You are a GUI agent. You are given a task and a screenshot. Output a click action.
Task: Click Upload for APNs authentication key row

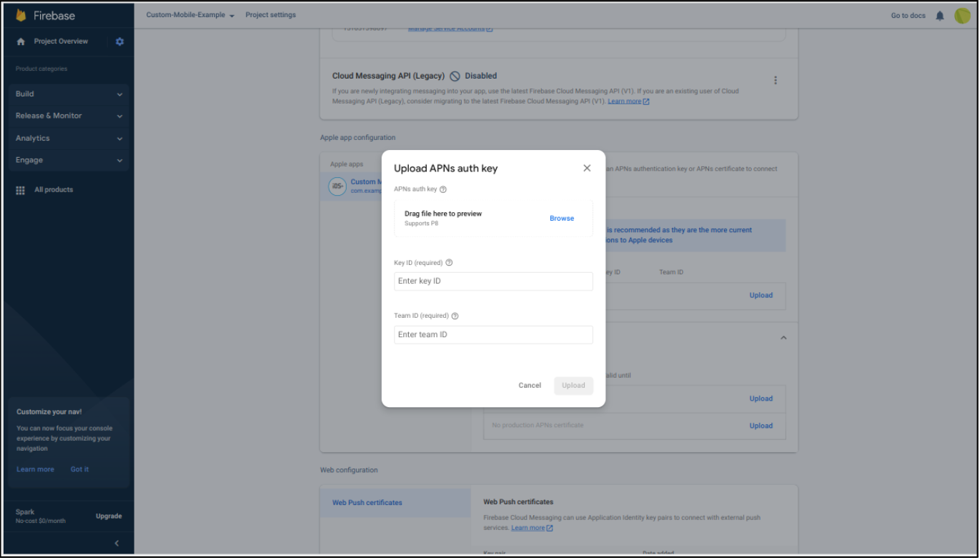[x=761, y=296]
